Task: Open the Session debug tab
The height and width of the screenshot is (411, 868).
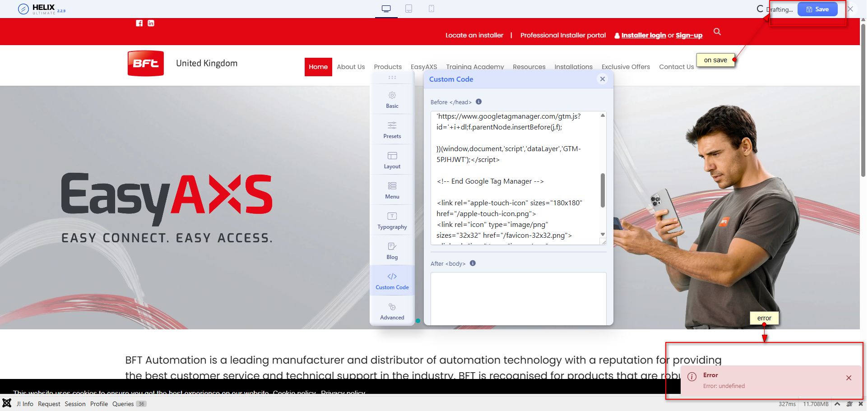Action: pyautogui.click(x=75, y=404)
